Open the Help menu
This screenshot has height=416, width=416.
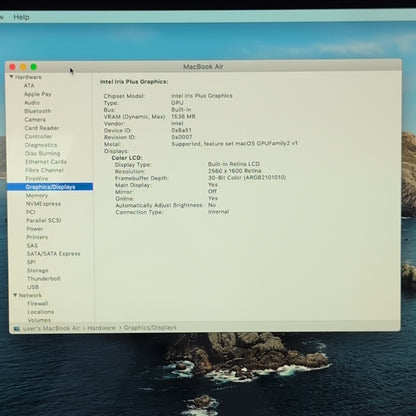tap(21, 17)
